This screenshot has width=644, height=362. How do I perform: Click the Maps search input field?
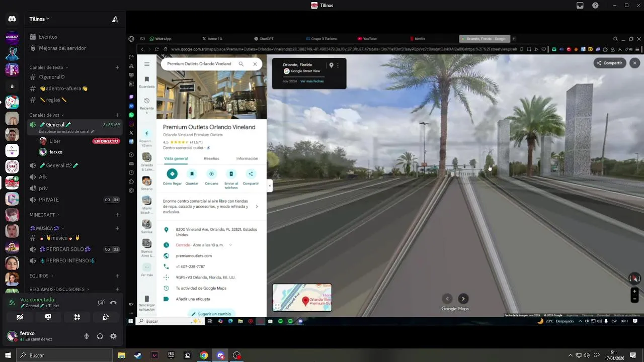click(x=199, y=64)
